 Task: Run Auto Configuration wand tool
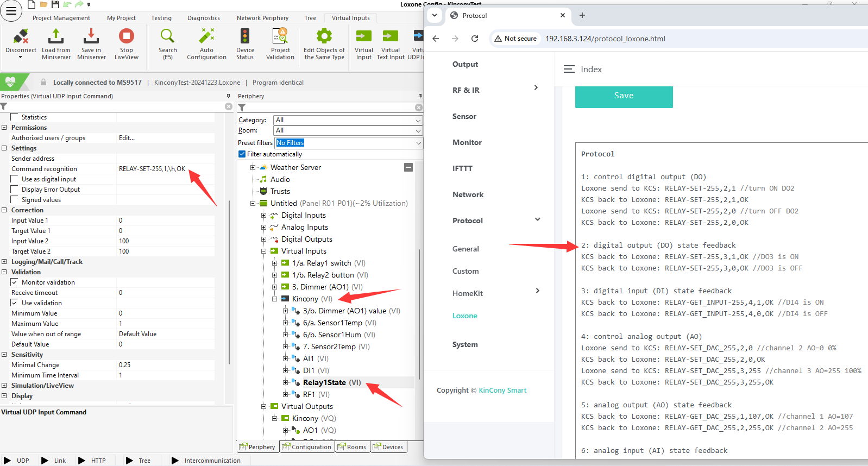(206, 37)
